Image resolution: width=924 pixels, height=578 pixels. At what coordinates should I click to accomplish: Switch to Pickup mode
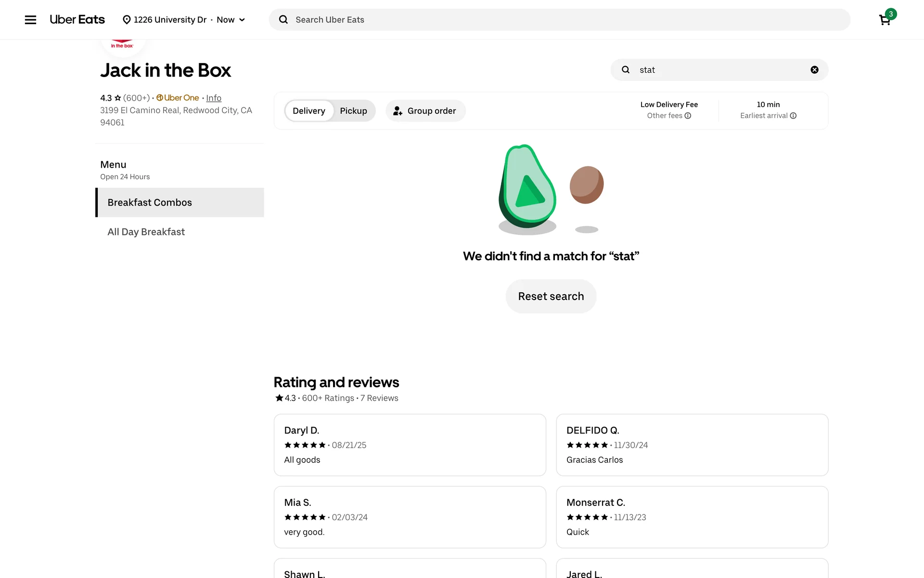tap(353, 111)
